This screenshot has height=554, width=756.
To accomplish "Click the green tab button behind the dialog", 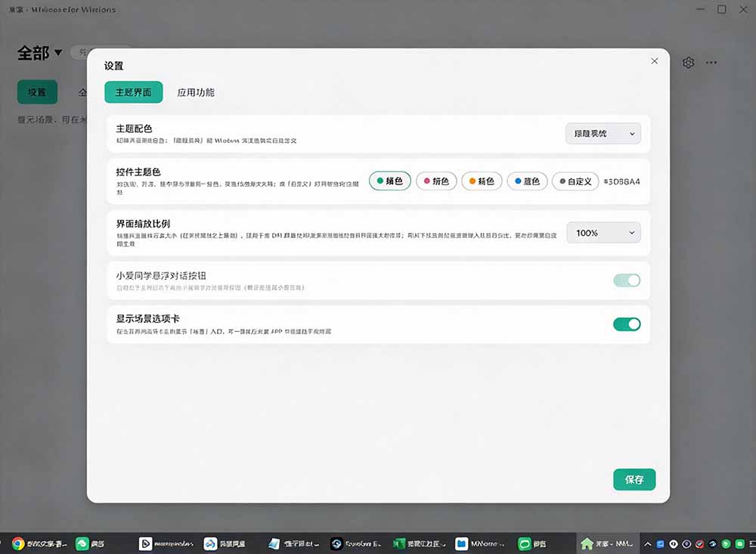I will (37, 92).
